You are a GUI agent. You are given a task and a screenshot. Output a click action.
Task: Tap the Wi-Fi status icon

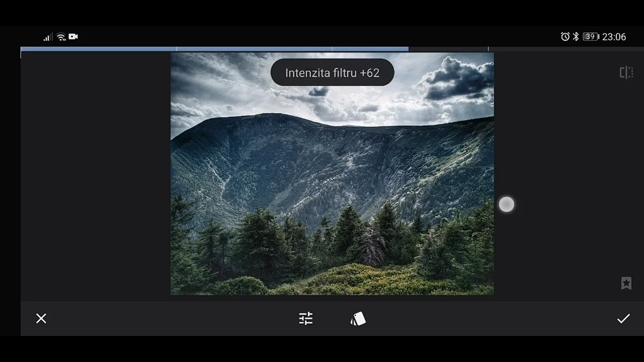click(x=61, y=36)
